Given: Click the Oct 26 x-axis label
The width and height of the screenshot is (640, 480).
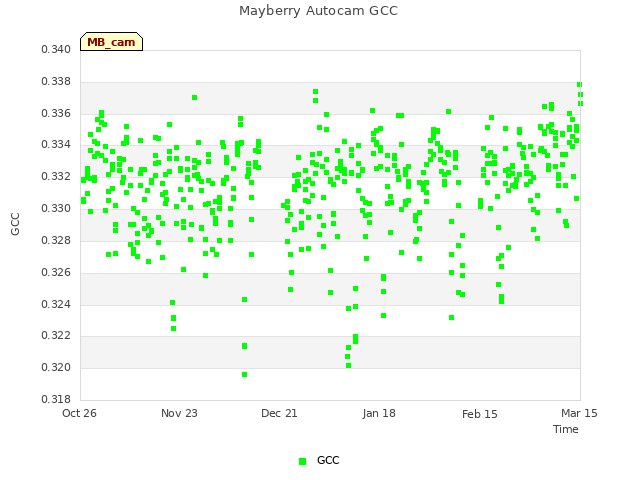Looking at the screenshot, I should pyautogui.click(x=79, y=413).
